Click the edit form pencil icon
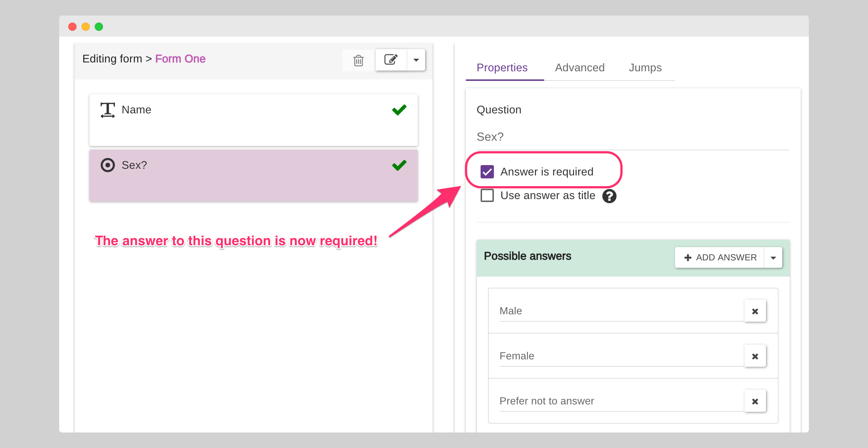868x448 pixels. [x=391, y=60]
